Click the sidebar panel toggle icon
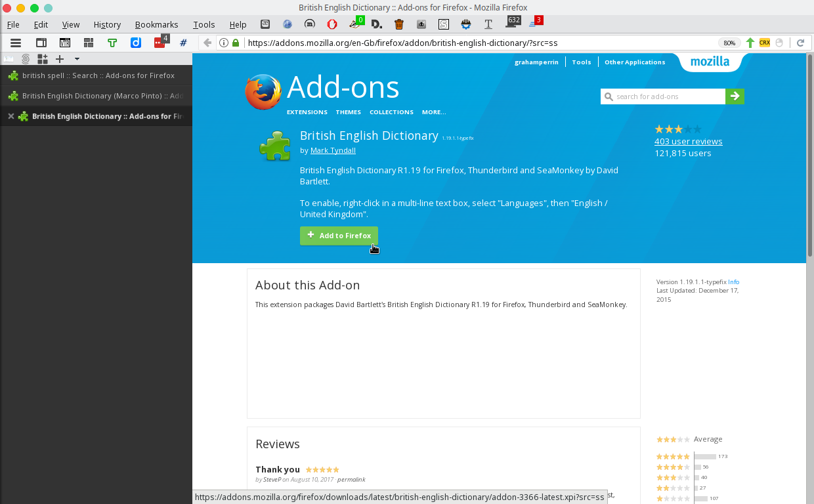 41,43
